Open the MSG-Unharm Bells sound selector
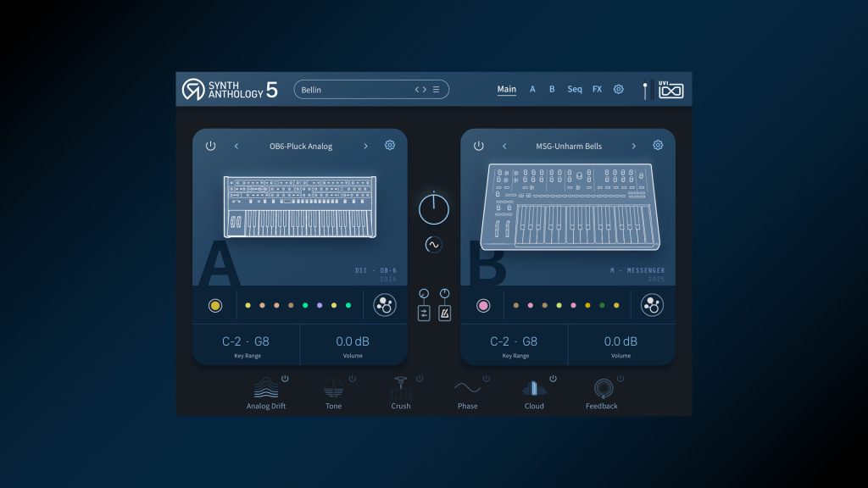Viewport: 868px width, 488px height. click(569, 146)
